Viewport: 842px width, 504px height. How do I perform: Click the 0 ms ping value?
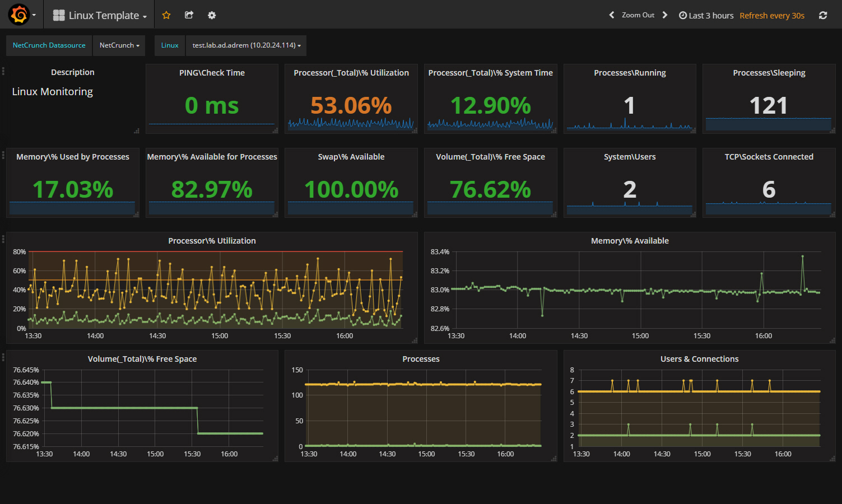coord(212,105)
